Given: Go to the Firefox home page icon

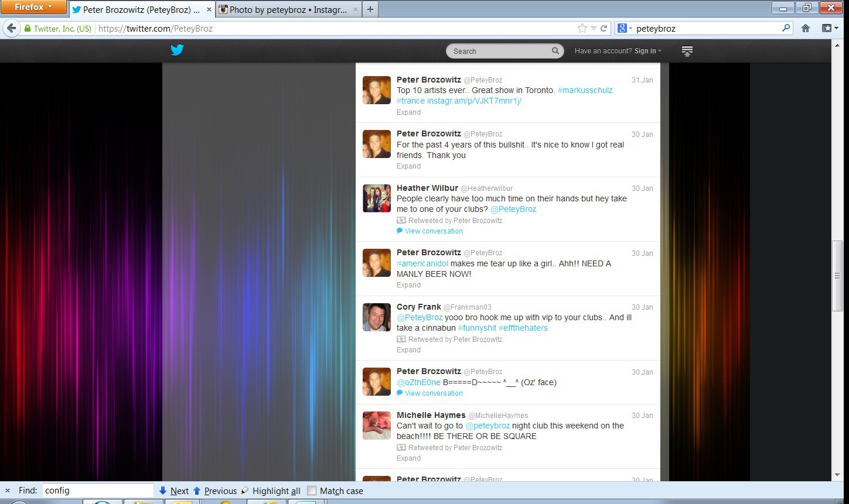Looking at the screenshot, I should tap(806, 28).
